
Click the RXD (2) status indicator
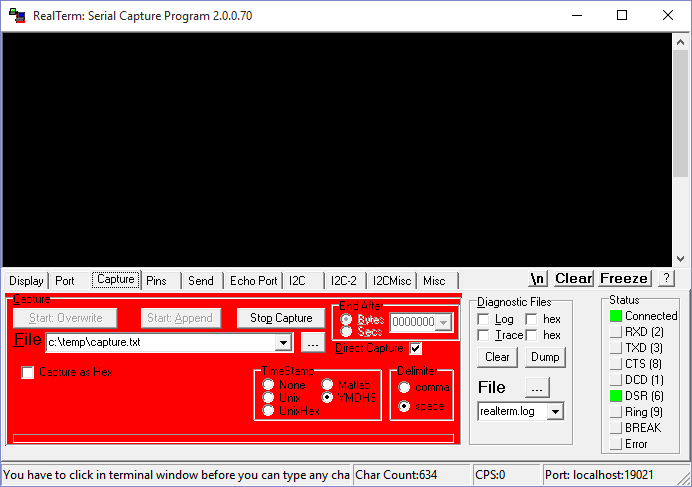pyautogui.click(x=616, y=332)
